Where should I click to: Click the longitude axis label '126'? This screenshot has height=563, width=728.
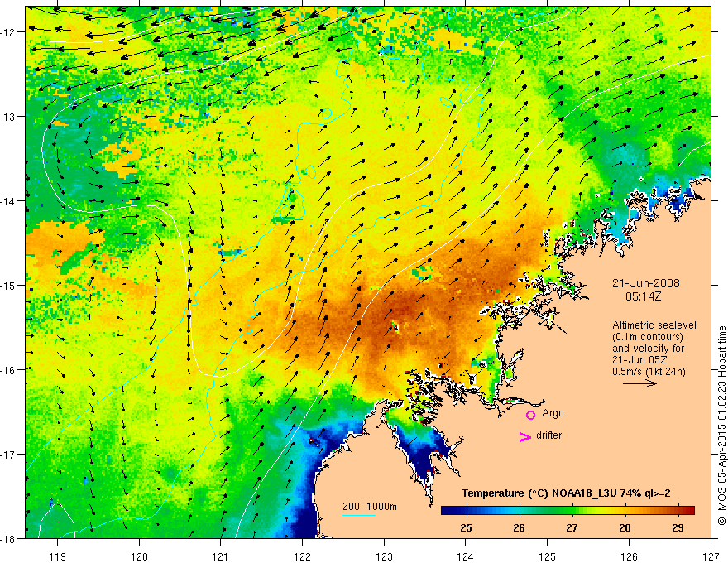[629, 556]
